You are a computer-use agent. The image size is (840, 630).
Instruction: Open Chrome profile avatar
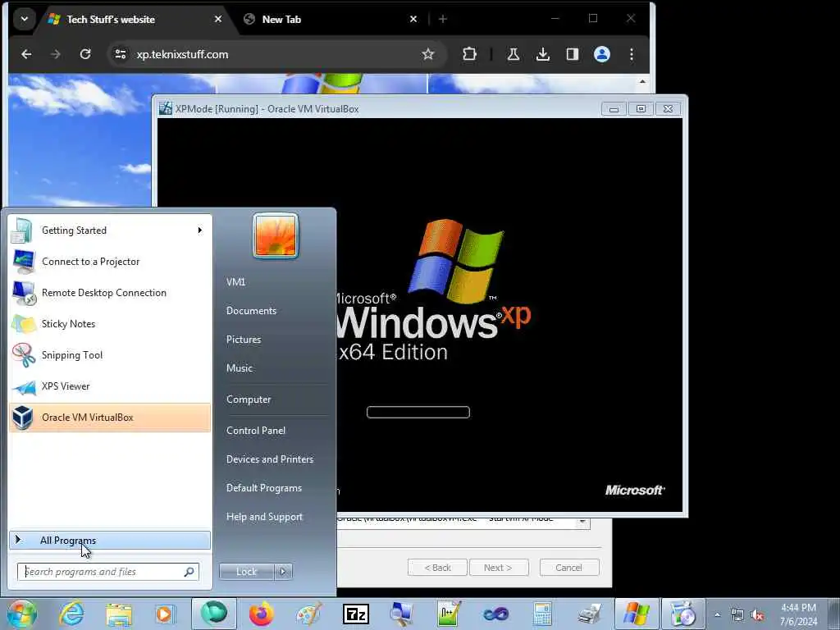[x=602, y=54]
